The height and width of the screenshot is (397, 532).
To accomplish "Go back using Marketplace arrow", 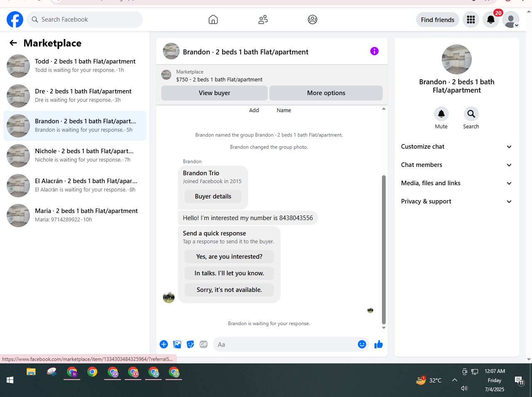I will (13, 43).
